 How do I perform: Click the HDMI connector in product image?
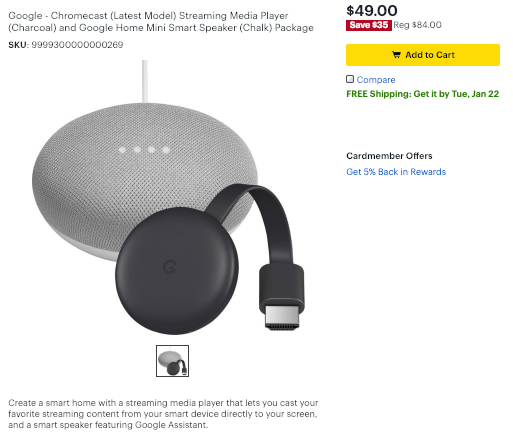tap(282, 316)
